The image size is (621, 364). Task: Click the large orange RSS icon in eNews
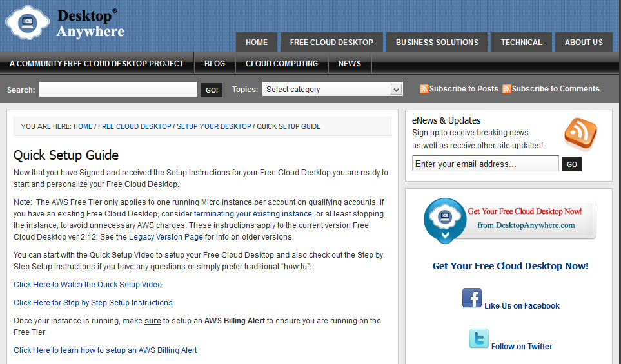pos(580,134)
